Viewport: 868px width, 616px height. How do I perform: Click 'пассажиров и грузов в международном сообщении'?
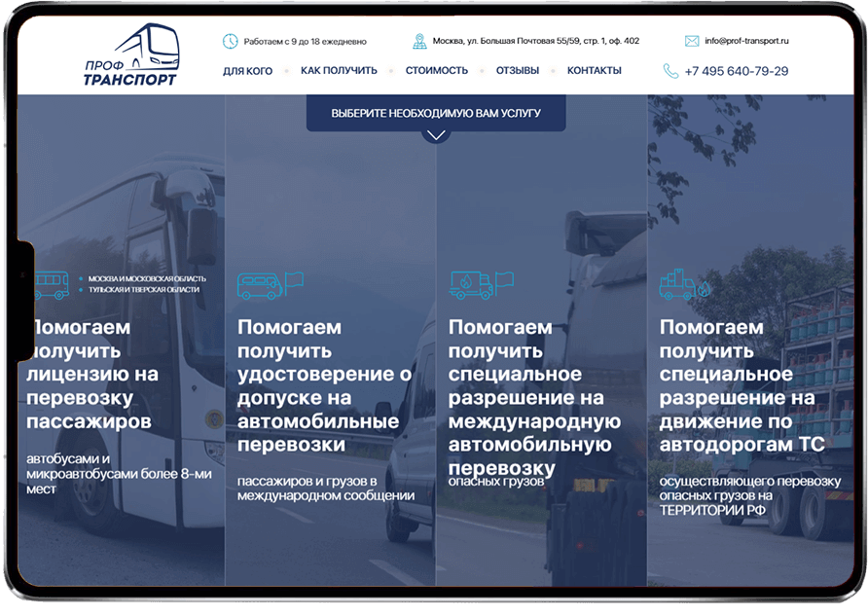(325, 489)
